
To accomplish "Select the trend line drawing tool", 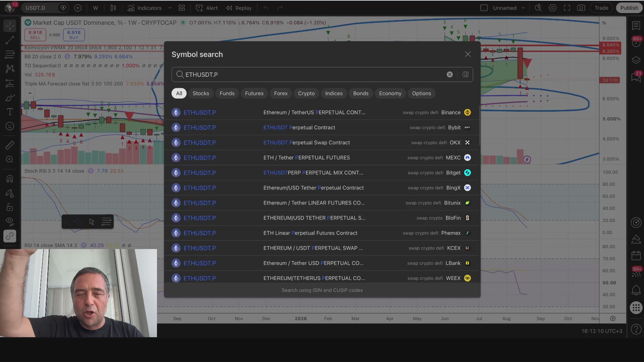I will (x=10, y=40).
